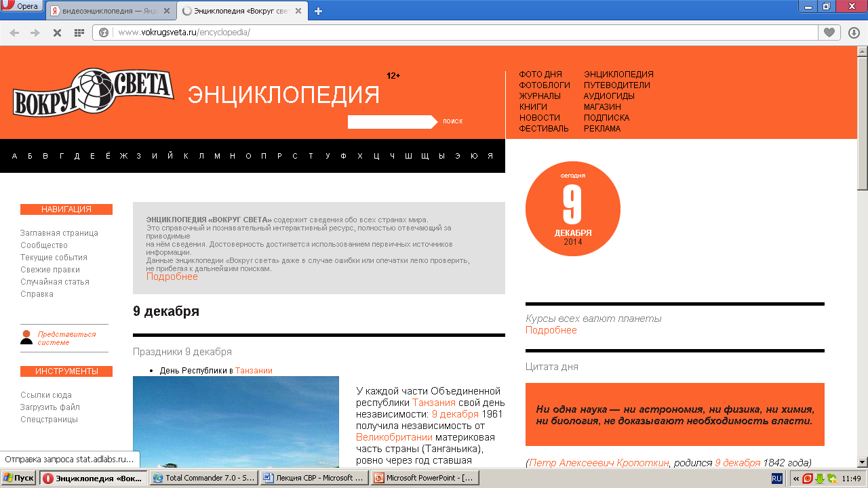This screenshot has width=868, height=488.
Task: Open Свежие правки navigation link
Action: (51, 270)
